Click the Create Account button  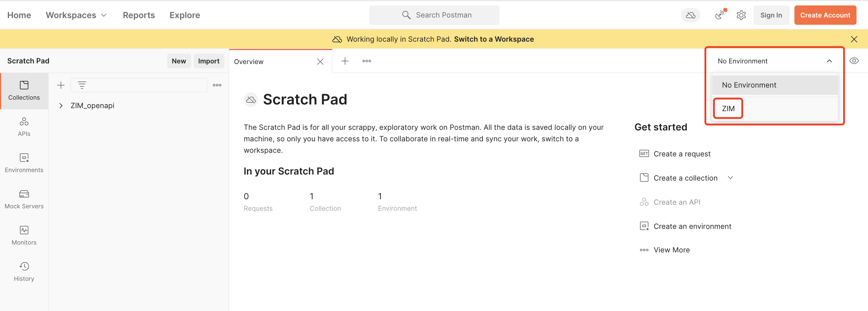(x=825, y=15)
